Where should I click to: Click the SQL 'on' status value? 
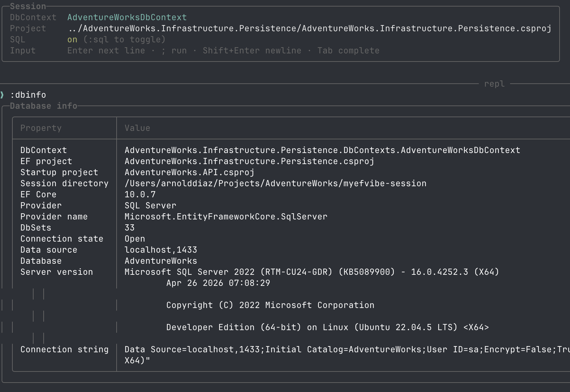[x=72, y=39]
